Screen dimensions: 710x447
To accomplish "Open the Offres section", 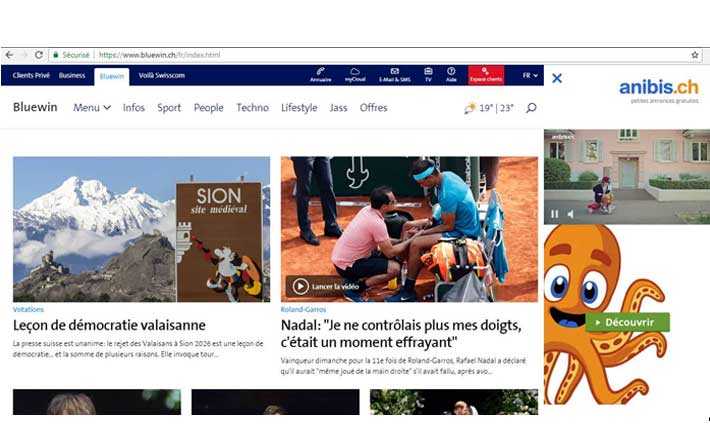I will [x=374, y=108].
